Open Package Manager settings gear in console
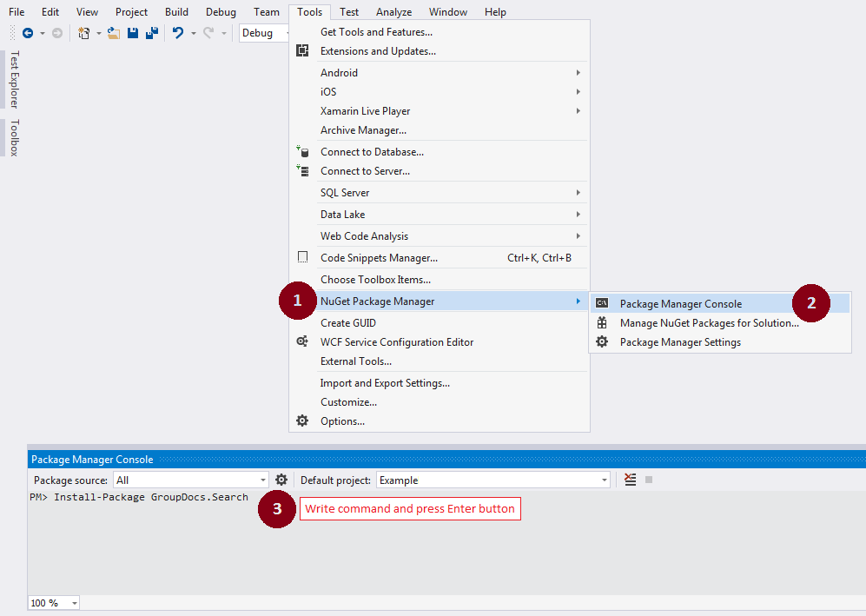 click(x=281, y=480)
